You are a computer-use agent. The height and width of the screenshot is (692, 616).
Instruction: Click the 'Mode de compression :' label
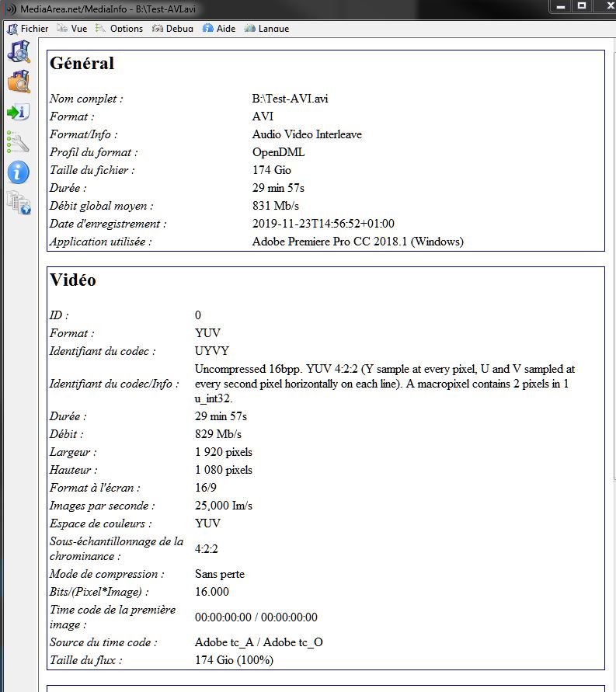click(106, 574)
